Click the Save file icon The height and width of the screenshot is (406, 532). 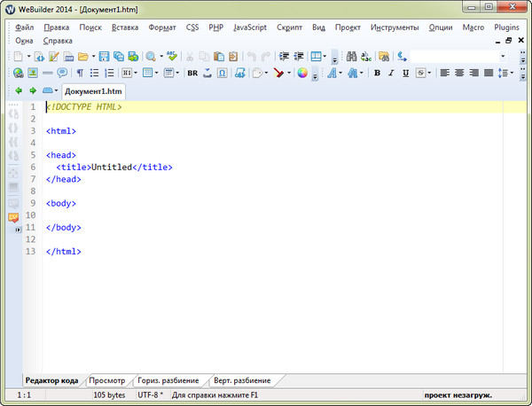click(x=104, y=56)
